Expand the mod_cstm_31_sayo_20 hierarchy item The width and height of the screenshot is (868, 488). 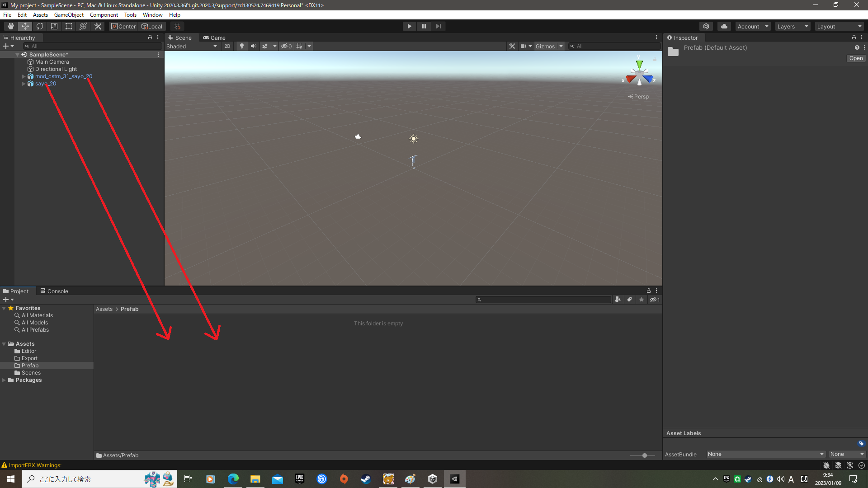(x=24, y=76)
